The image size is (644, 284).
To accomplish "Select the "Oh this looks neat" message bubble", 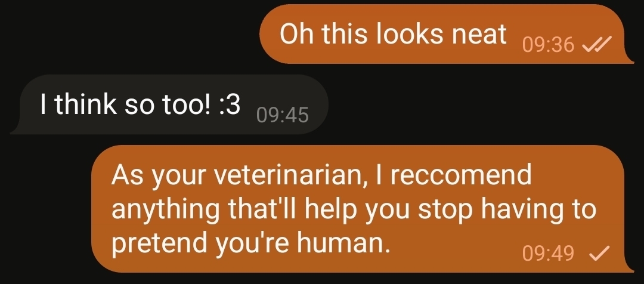I will click(x=447, y=34).
